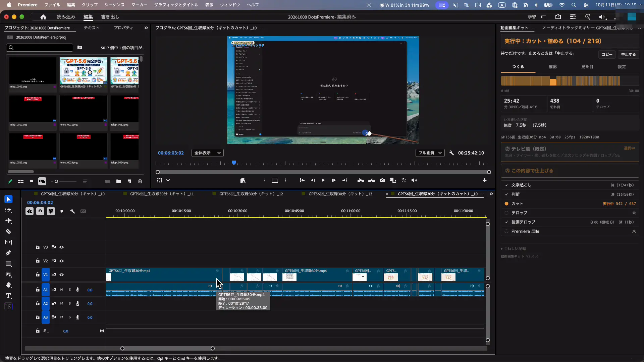Click the Program monitor playhead marker
644x362 pixels.
(234, 163)
